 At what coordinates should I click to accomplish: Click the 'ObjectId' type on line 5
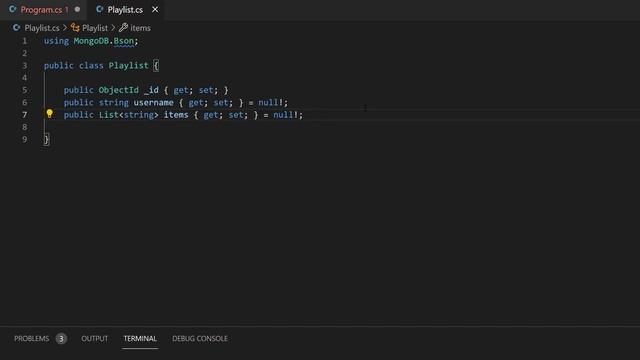tap(118, 90)
